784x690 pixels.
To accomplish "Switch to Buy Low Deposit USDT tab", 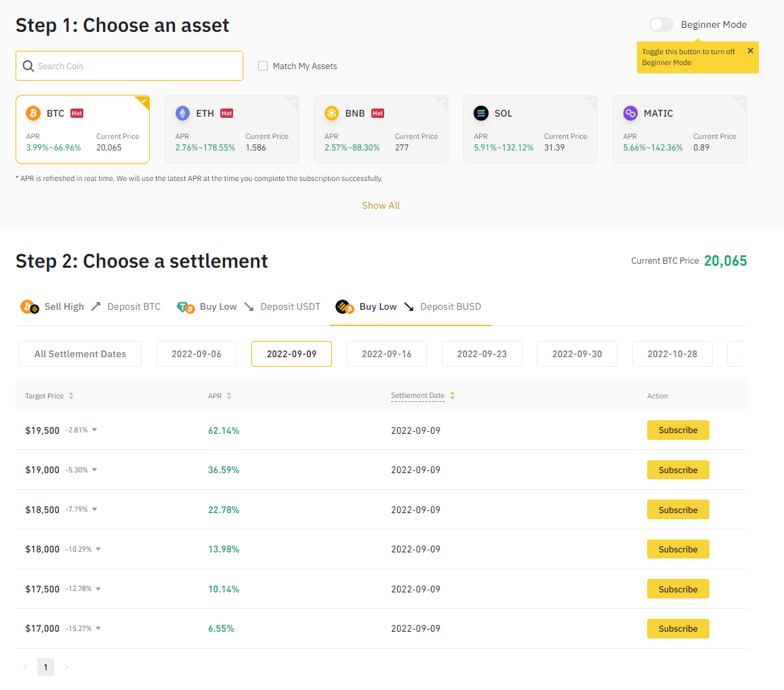I will (x=249, y=307).
